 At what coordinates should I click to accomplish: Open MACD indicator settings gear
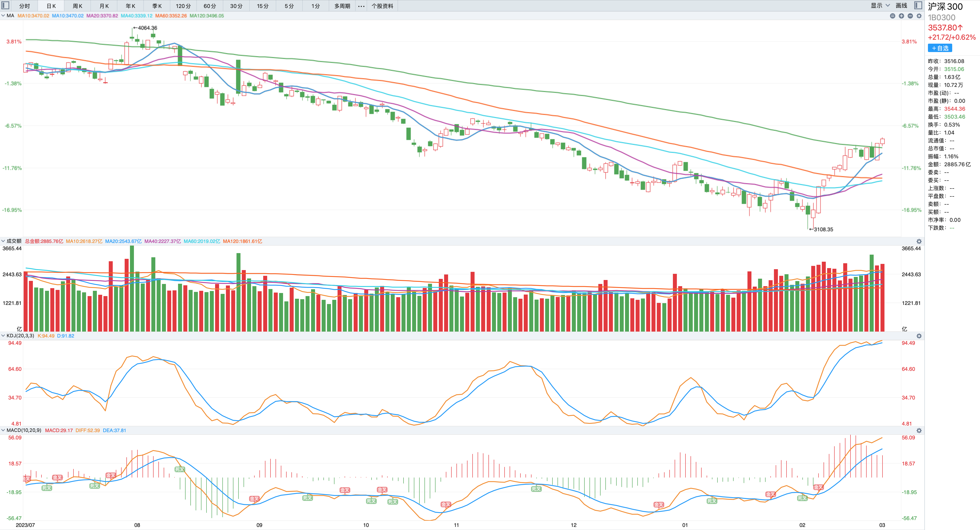pos(919,431)
